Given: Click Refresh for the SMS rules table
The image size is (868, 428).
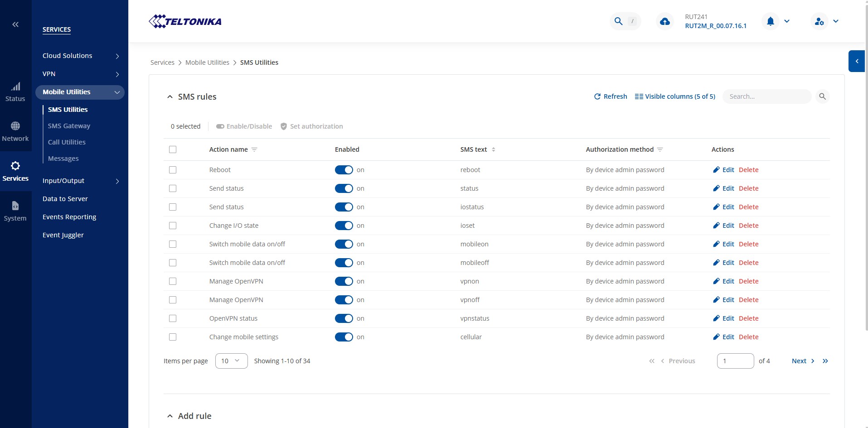Looking at the screenshot, I should click(610, 96).
